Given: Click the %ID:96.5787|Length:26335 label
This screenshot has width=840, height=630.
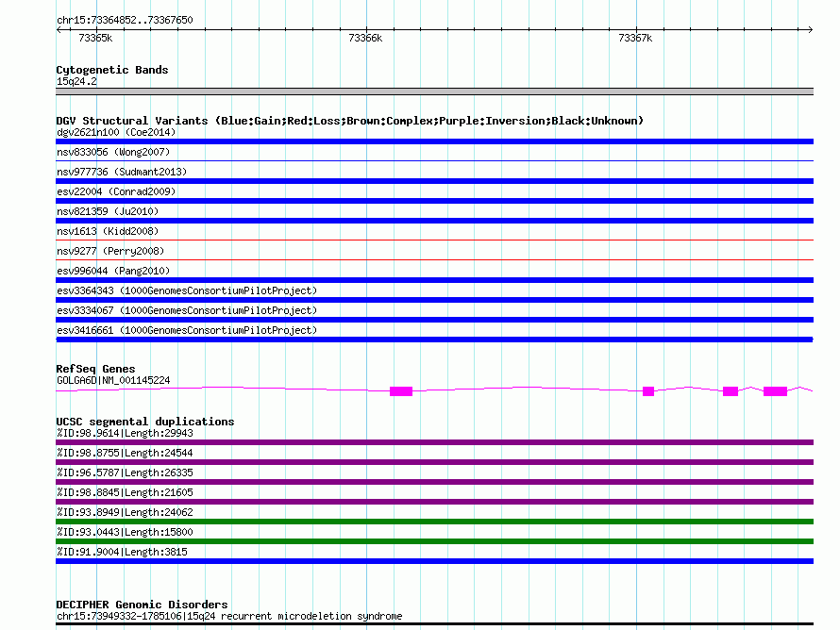Looking at the screenshot, I should [125, 472].
